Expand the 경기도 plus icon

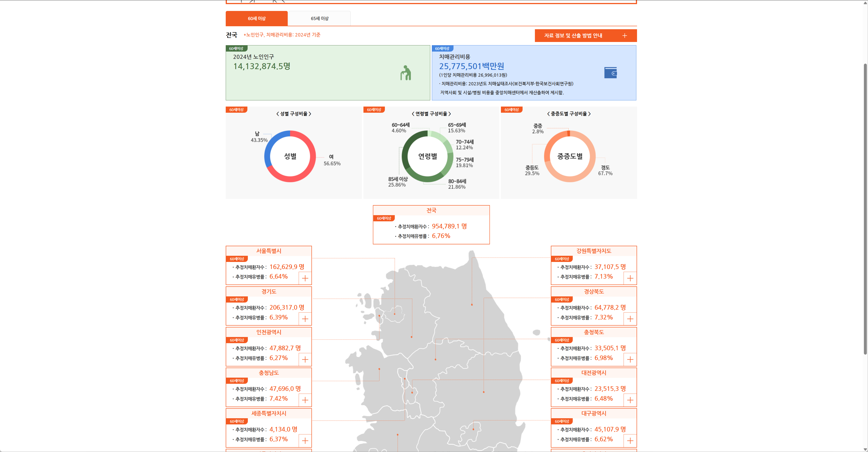[x=305, y=319]
